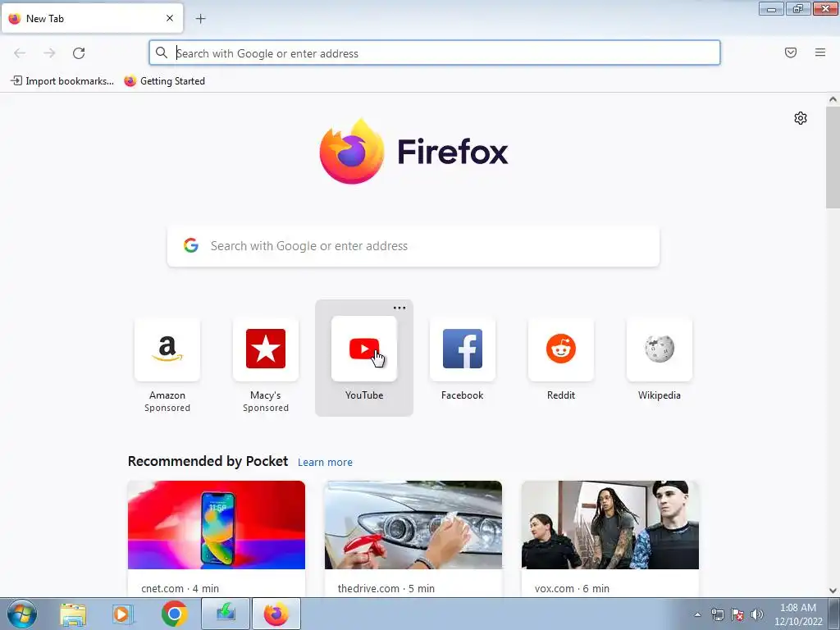Click the thedrive.com · 5 min text
This screenshot has height=630, width=840.
(x=386, y=588)
